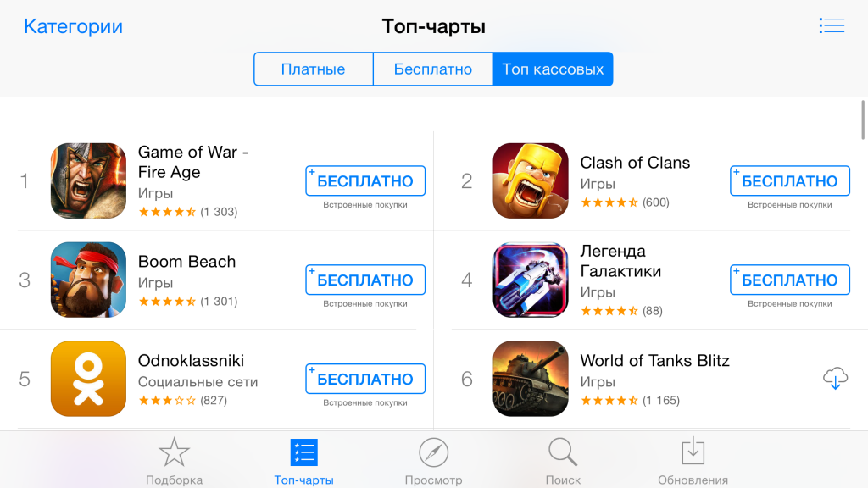
Task: Tap the Game of War app icon
Action: 88,181
